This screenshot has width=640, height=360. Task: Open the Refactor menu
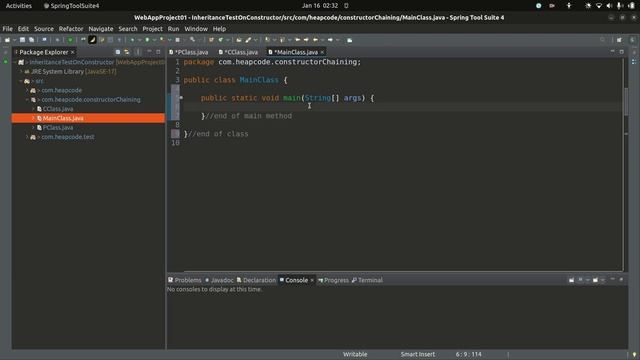coord(71,29)
